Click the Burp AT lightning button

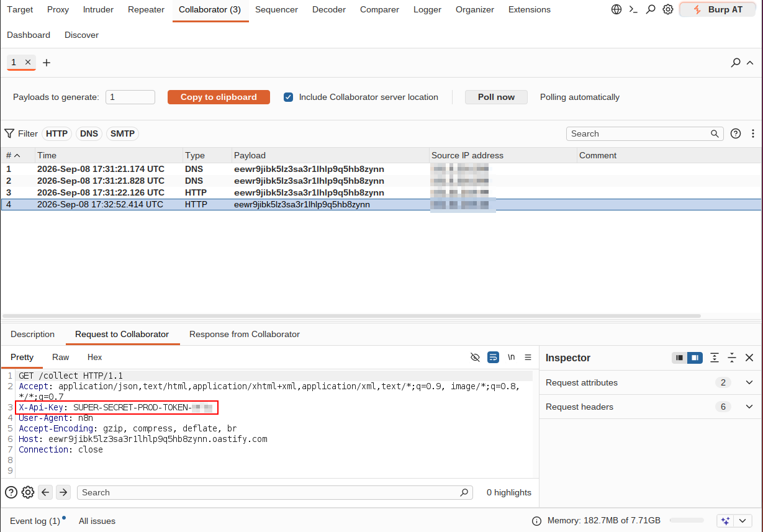point(717,9)
